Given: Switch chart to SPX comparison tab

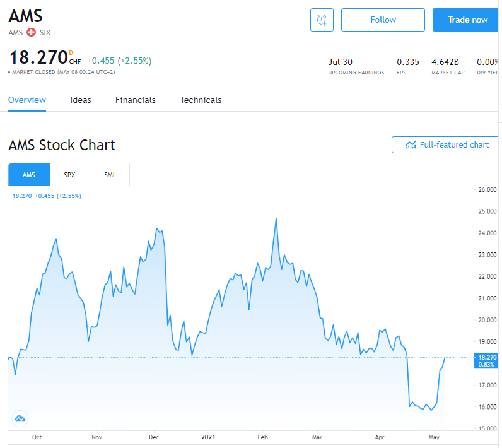Looking at the screenshot, I should pos(69,175).
